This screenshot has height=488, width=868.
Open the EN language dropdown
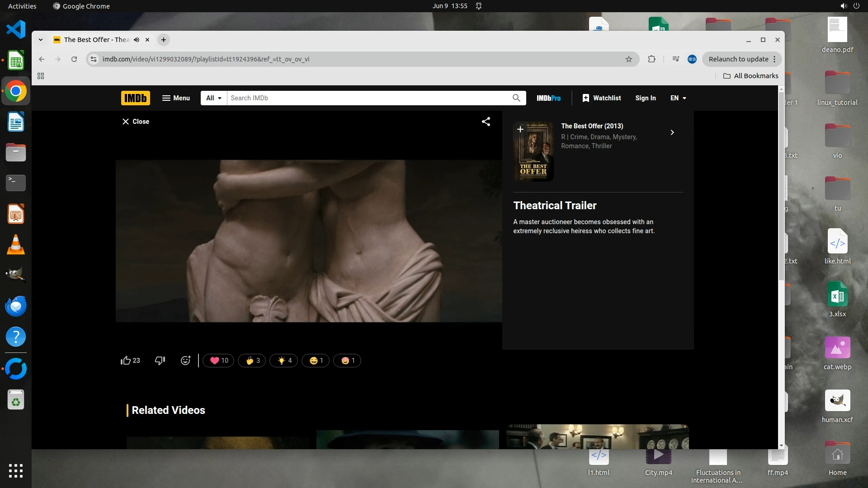tap(678, 98)
